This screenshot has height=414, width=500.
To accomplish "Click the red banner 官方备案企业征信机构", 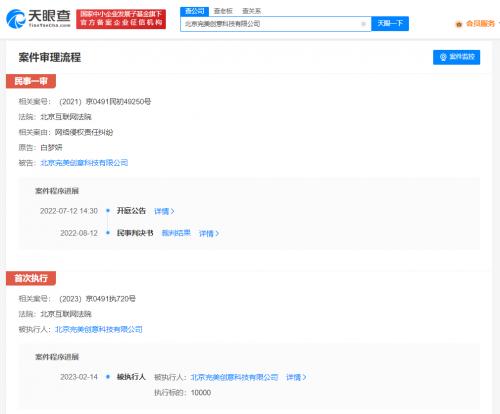I will click(121, 19).
